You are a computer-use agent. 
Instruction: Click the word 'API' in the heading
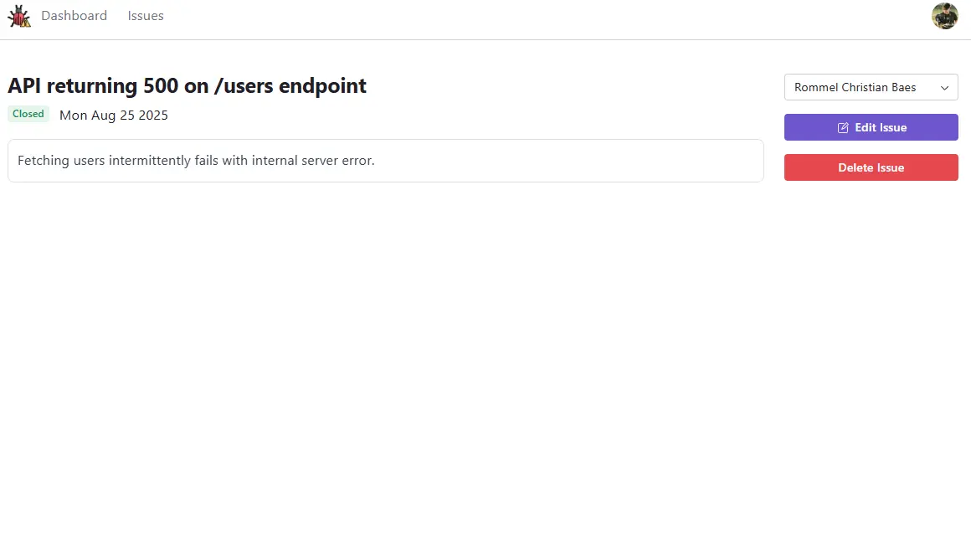pyautogui.click(x=24, y=85)
